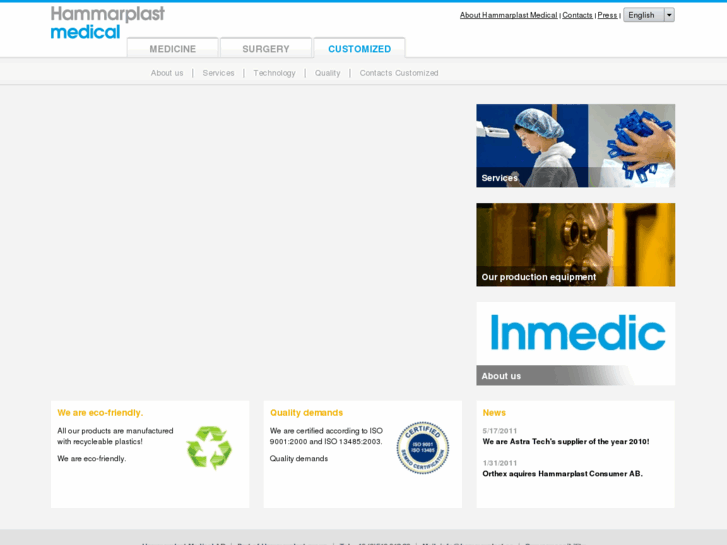Open the Services image banner
This screenshot has width=727, height=545.
click(575, 146)
